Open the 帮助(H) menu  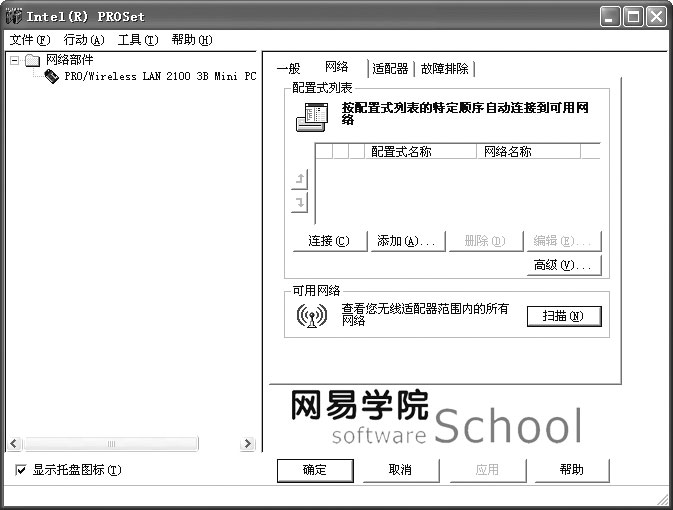coord(192,40)
